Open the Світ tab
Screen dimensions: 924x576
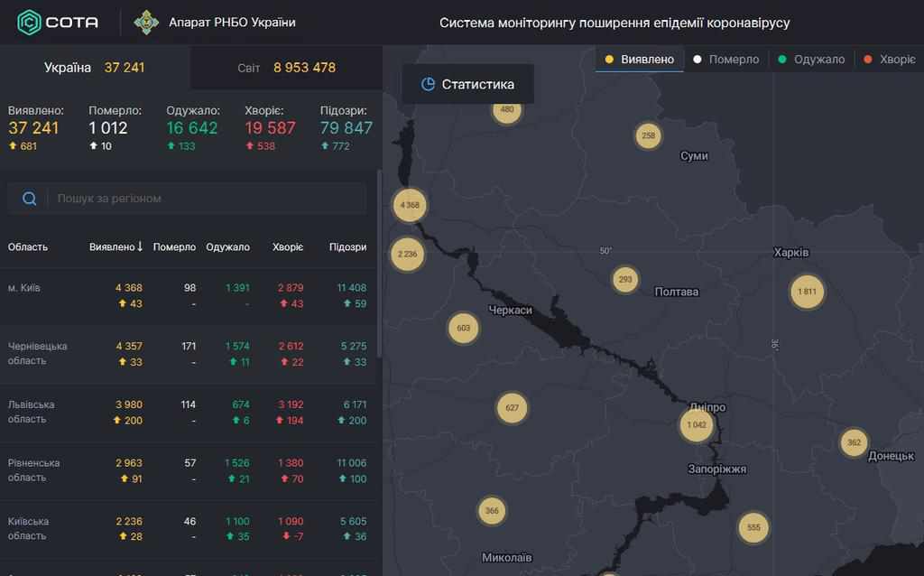point(286,68)
